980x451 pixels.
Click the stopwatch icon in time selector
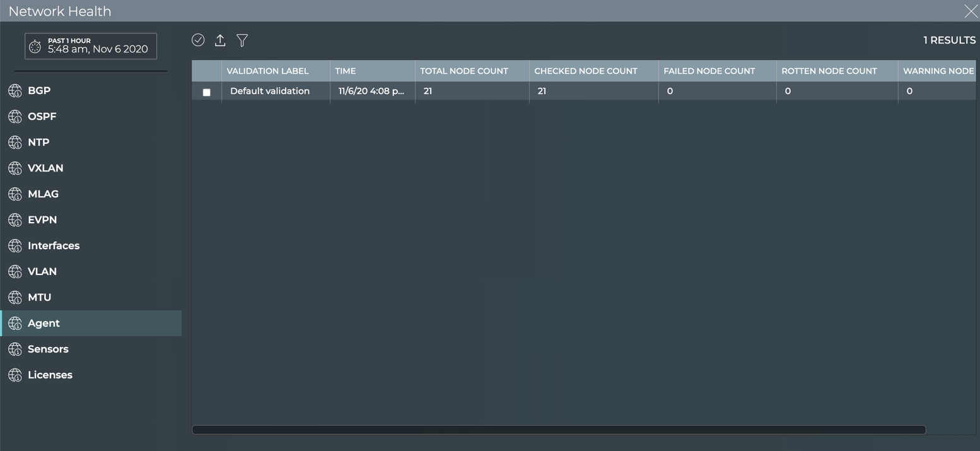pos(35,47)
